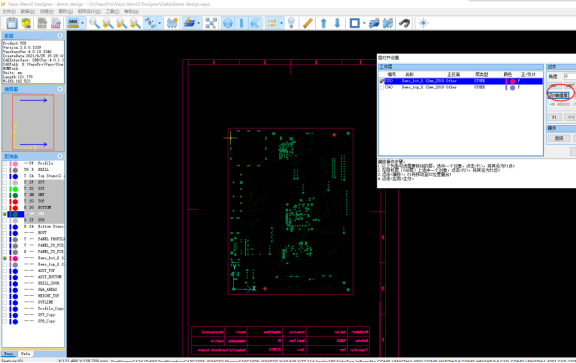Select the orange ruler measure tool
576x363 pixels.
[308, 23]
